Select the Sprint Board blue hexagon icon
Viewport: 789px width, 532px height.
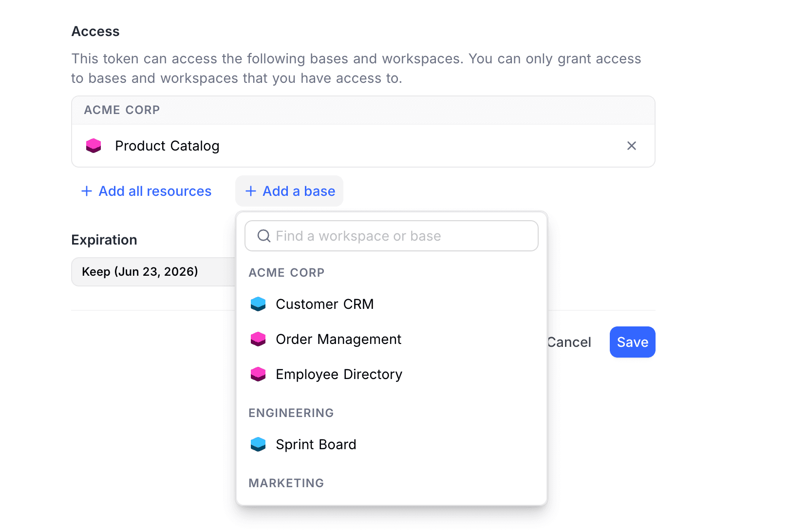(259, 444)
